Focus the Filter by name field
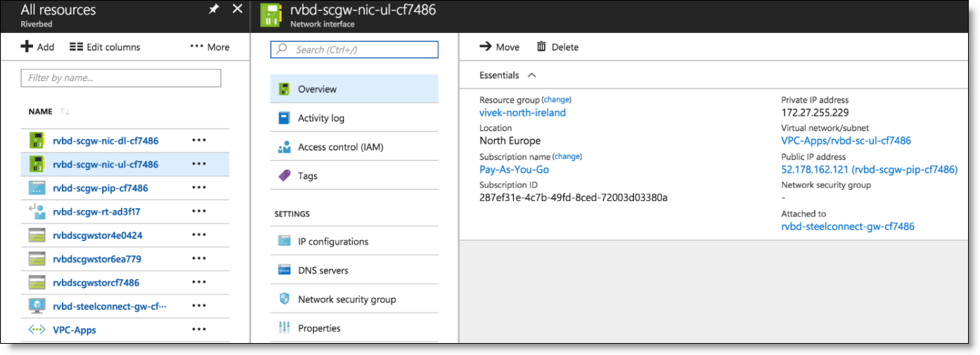Image resolution: width=980 pixels, height=355 pixels. [121, 78]
